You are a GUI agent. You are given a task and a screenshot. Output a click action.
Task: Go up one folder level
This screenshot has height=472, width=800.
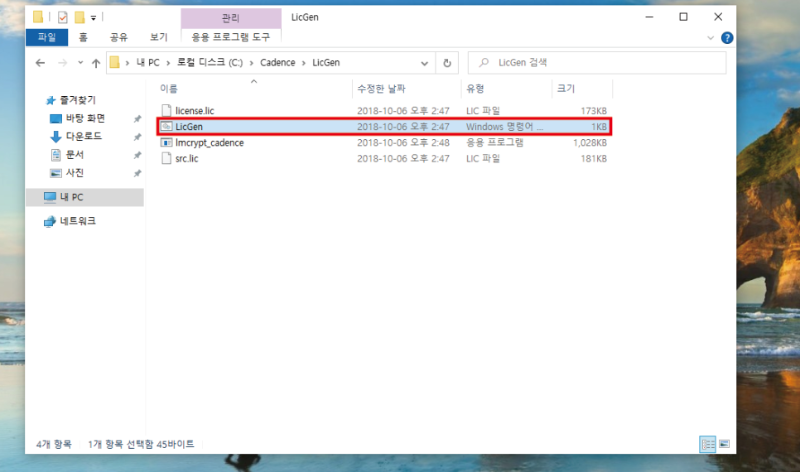click(x=96, y=63)
